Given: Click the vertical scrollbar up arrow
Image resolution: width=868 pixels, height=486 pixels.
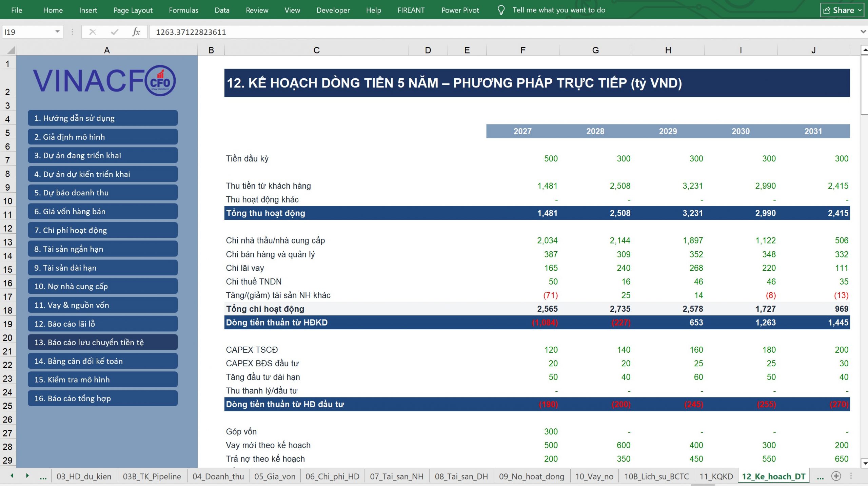Looking at the screenshot, I should (x=865, y=50).
